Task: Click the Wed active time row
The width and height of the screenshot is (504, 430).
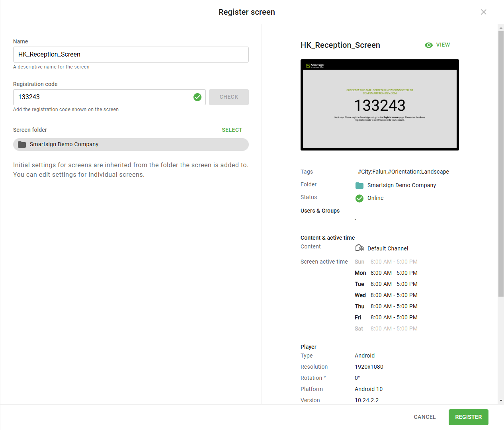Action: click(386, 295)
